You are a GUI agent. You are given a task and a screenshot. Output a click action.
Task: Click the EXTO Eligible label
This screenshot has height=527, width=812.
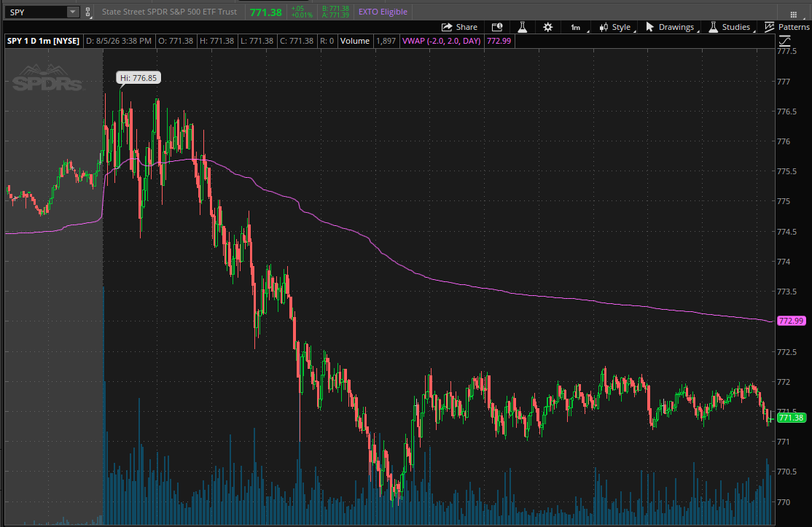(383, 12)
